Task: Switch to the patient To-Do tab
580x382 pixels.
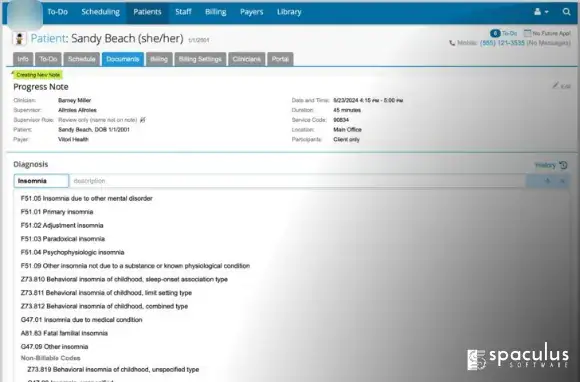Action: click(x=48, y=59)
